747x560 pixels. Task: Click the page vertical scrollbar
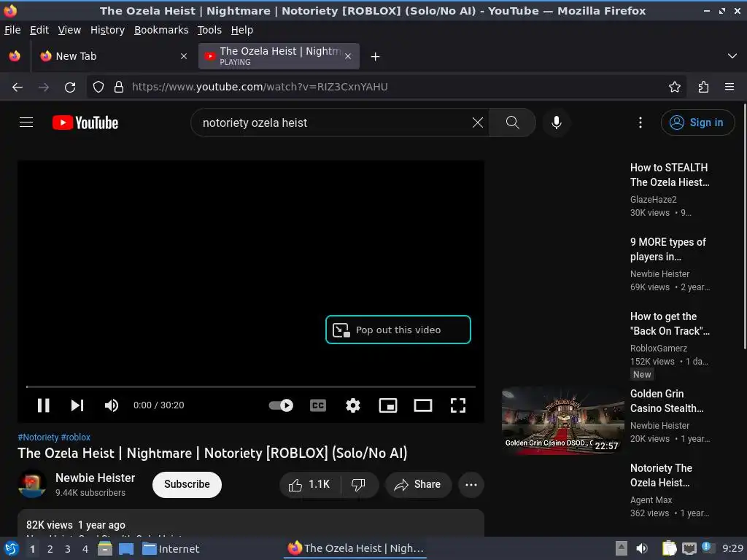(x=744, y=226)
